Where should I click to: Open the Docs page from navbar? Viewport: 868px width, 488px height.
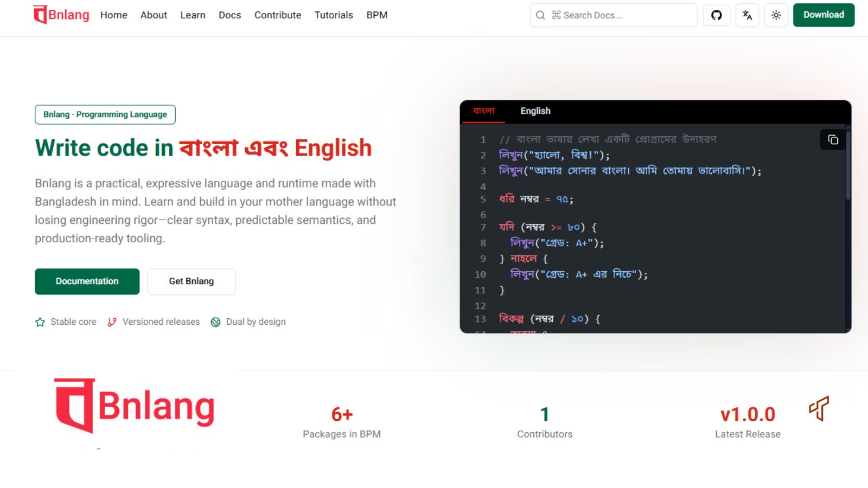point(229,15)
